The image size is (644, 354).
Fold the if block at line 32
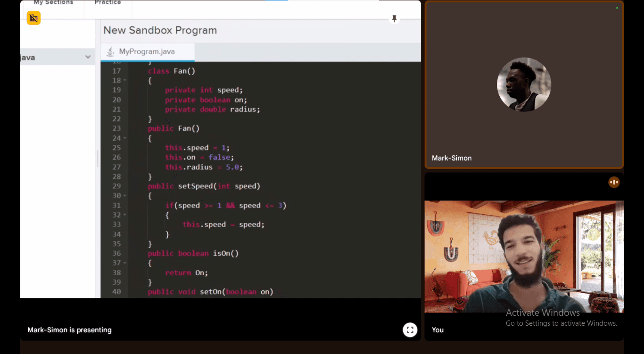(x=125, y=215)
